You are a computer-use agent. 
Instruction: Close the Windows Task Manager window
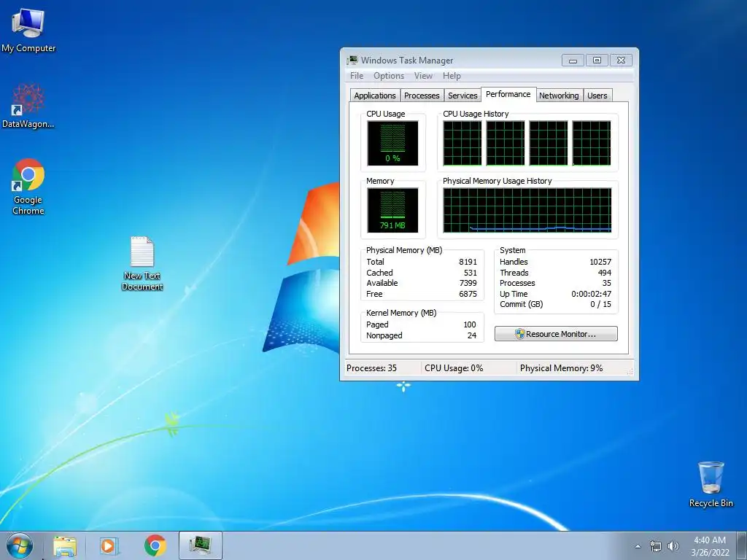pos(622,61)
